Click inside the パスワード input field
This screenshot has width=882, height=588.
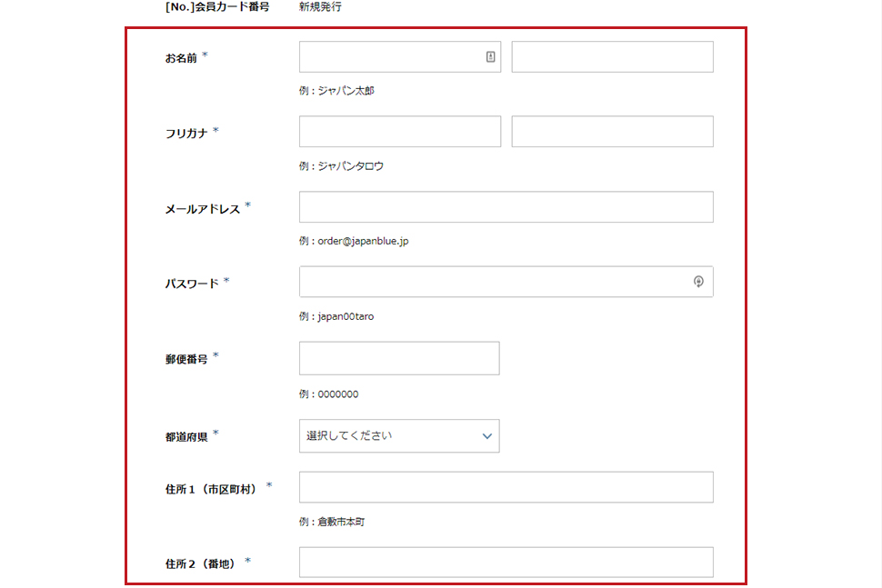506,282
